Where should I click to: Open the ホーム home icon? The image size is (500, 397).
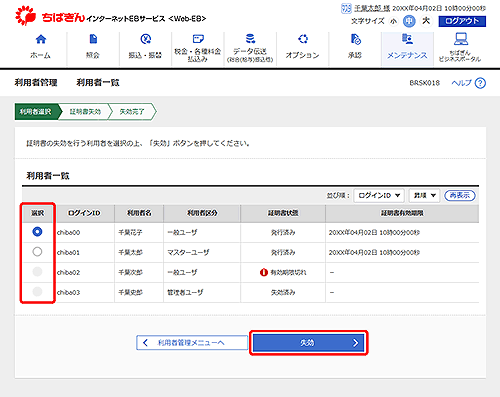coord(41,39)
